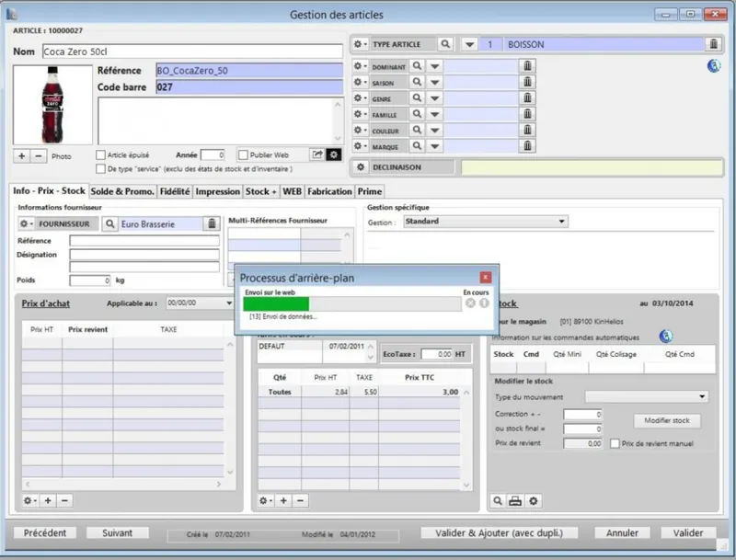The height and width of the screenshot is (560, 736).
Task: Enable the Publier Web checkbox
Action: tap(243, 154)
